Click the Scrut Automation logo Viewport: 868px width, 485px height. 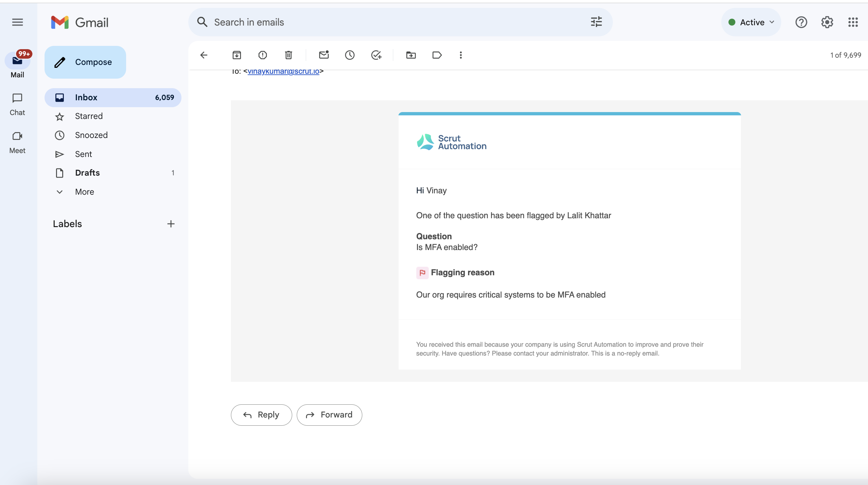[x=451, y=142]
